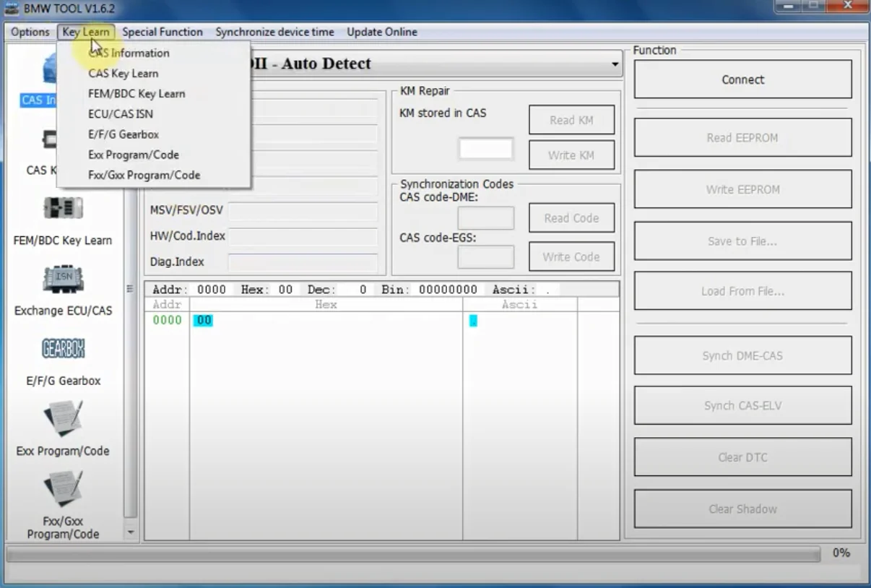Image resolution: width=871 pixels, height=588 pixels.
Task: Click the FEM/BDC Key Learn sidebar label
Action: (x=63, y=241)
